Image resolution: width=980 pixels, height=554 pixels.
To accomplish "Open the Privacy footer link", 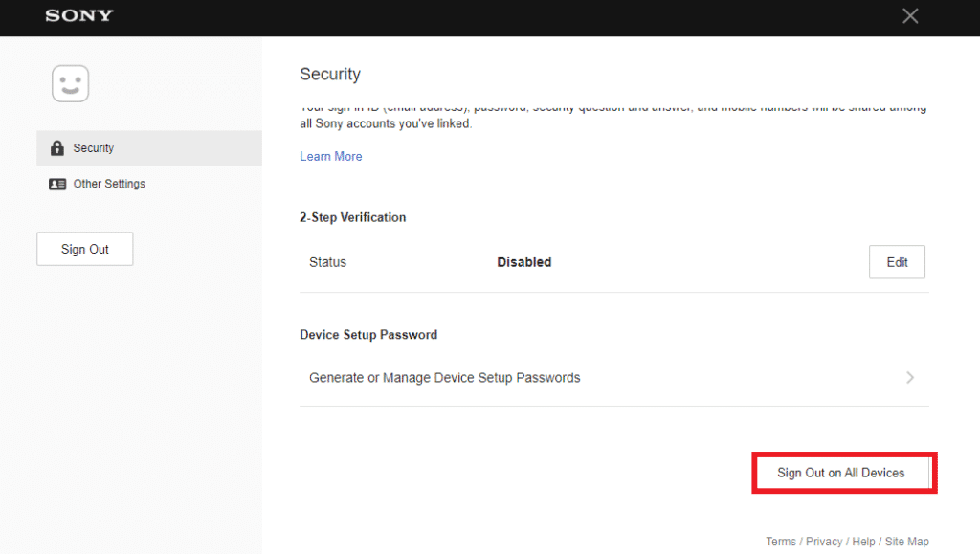I will pos(824,542).
